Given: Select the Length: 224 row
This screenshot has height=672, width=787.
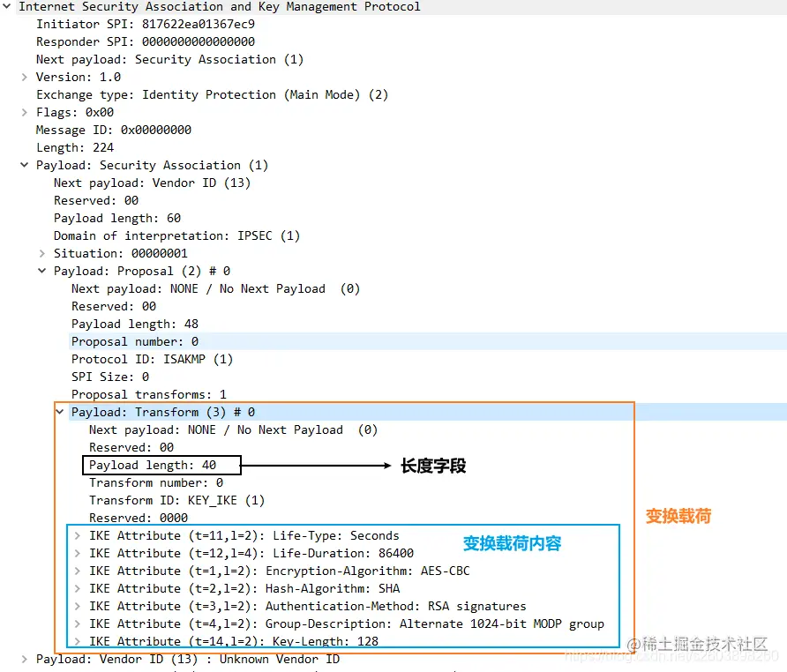Looking at the screenshot, I should coord(75,147).
